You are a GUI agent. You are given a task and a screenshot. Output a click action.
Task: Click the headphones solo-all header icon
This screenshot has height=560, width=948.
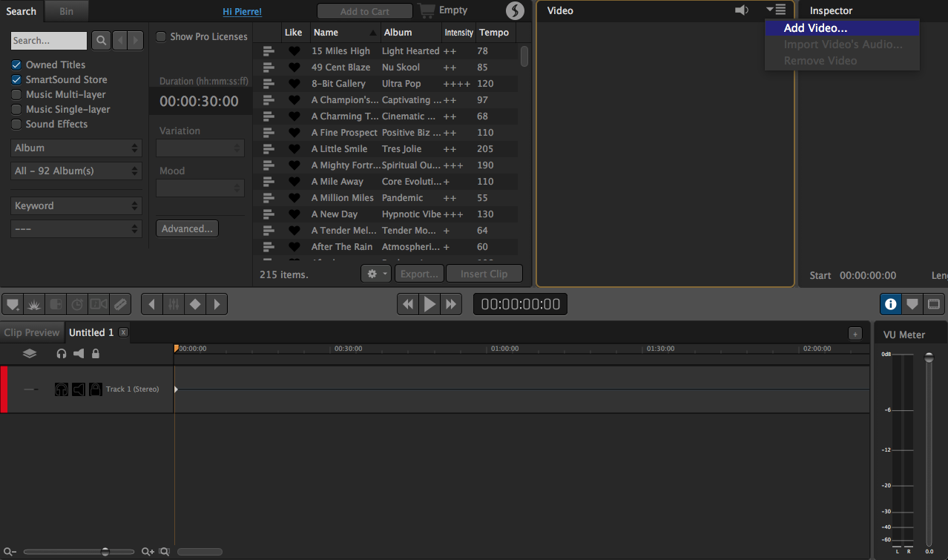point(62,354)
